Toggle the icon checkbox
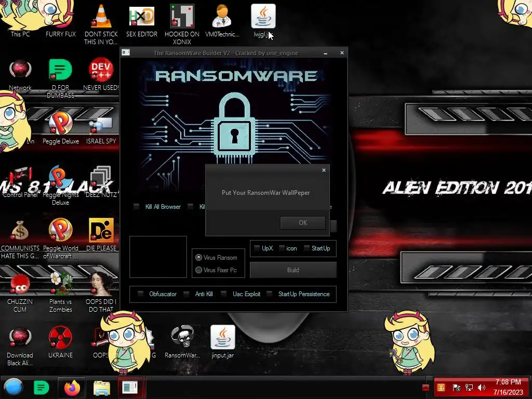Image resolution: width=532 pixels, height=399 pixels. tap(282, 248)
